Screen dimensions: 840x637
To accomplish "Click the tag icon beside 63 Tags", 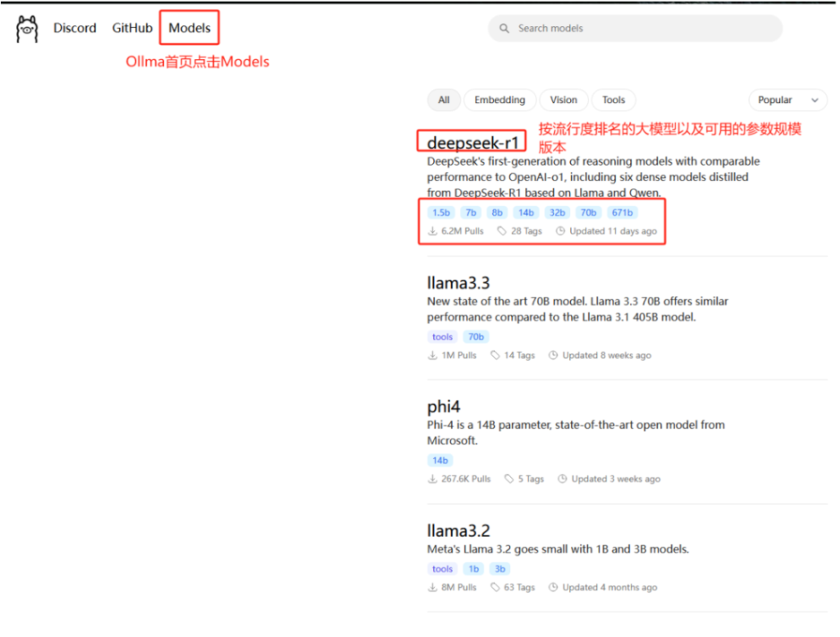I will coord(495,588).
